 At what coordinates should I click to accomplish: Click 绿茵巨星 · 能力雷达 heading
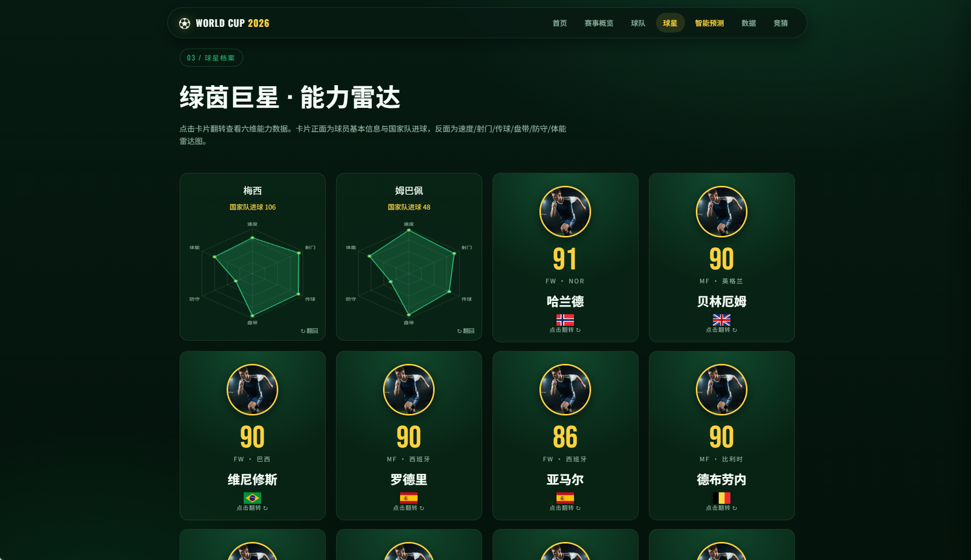(x=290, y=98)
